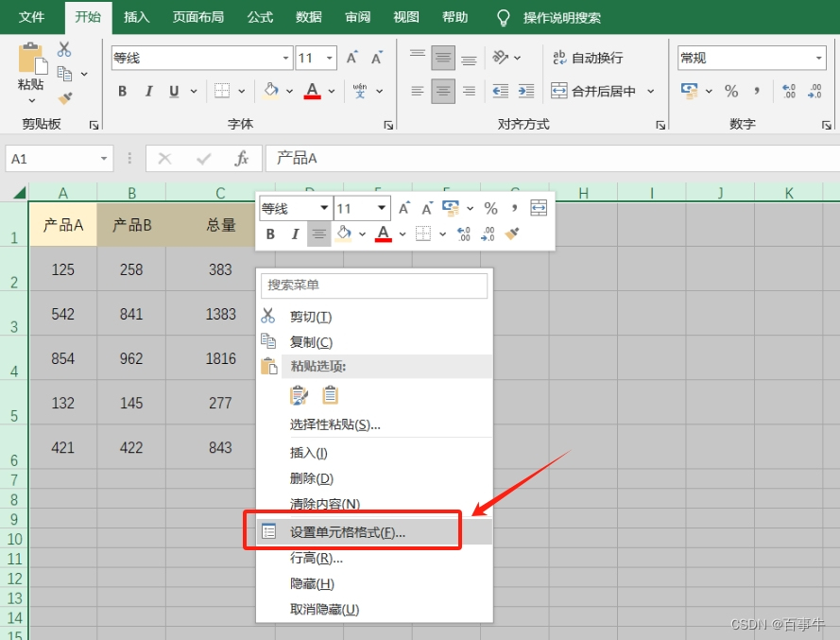
Task: Click mini toolbar fill color bucket
Action: [343, 234]
